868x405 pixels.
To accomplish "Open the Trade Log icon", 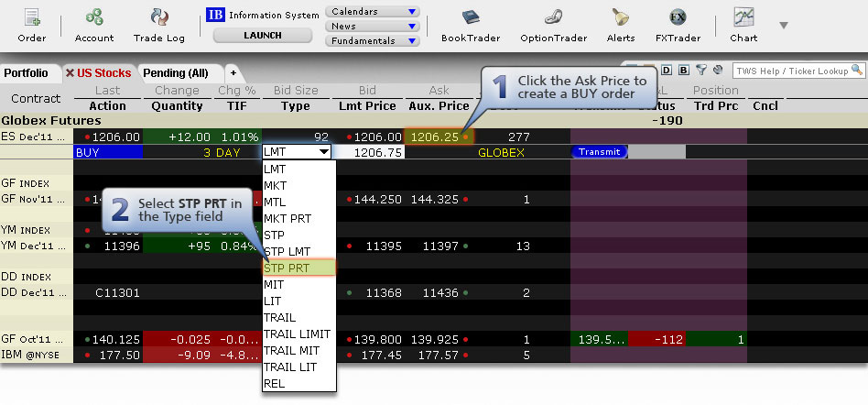I will [x=161, y=18].
